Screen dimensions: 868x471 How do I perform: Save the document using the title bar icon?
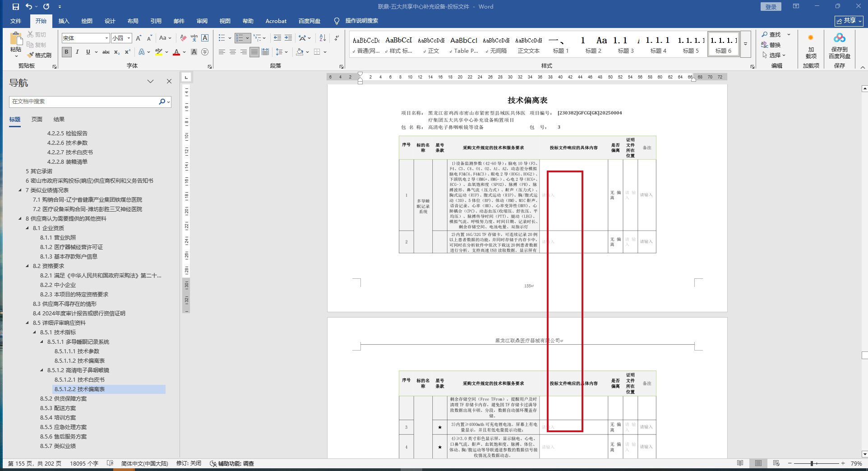[16, 7]
